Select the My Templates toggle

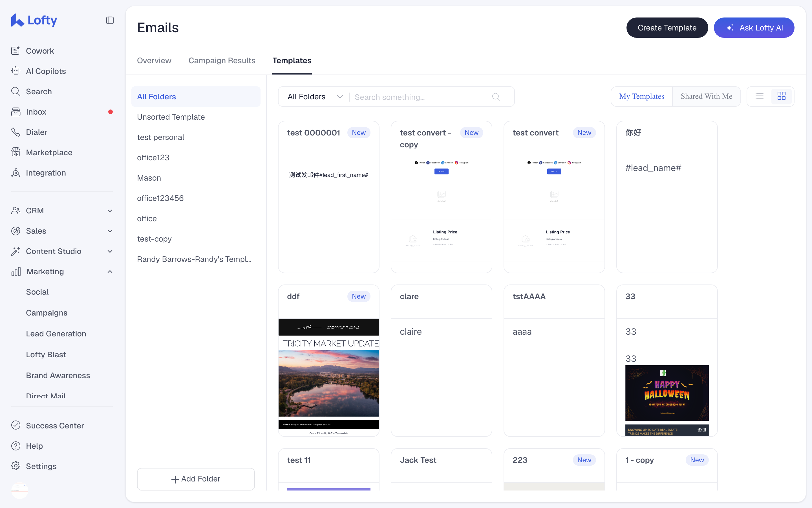coord(641,97)
